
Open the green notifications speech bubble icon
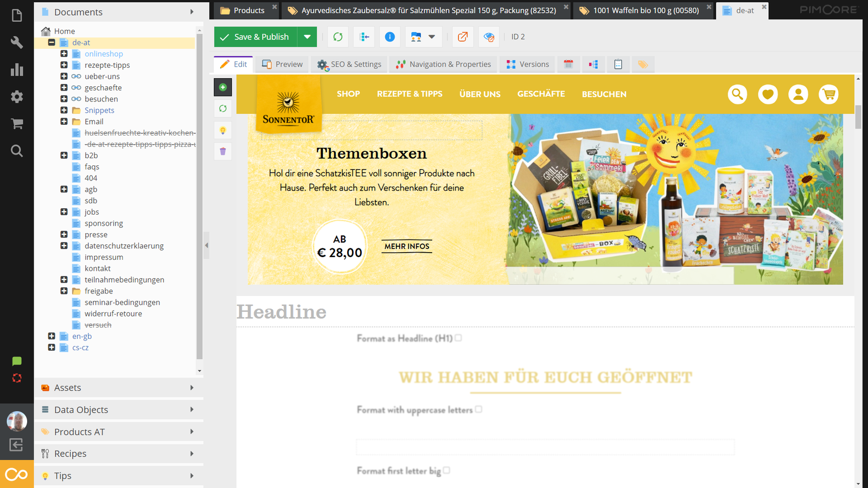[x=17, y=361]
